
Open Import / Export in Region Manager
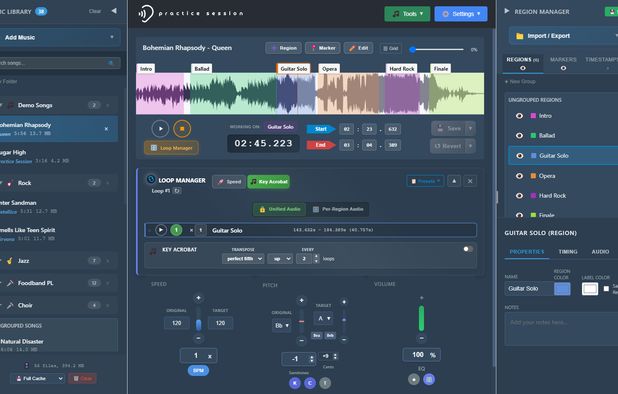pos(564,36)
